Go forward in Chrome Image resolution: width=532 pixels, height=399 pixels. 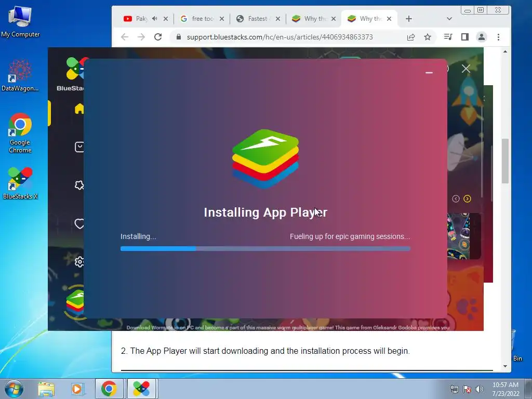[141, 37]
